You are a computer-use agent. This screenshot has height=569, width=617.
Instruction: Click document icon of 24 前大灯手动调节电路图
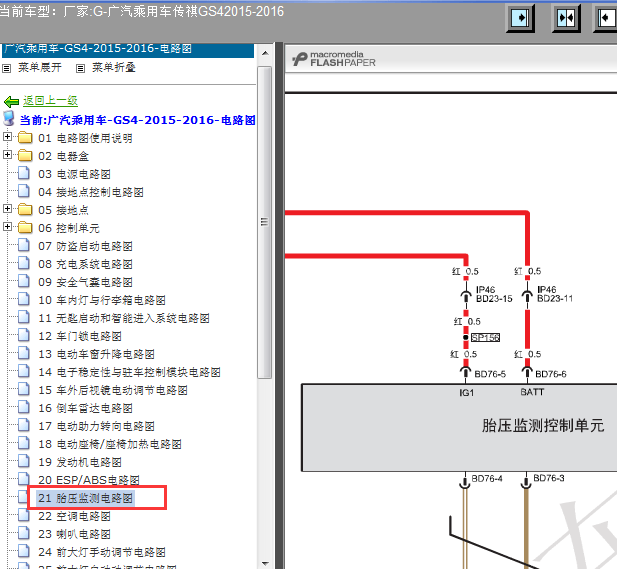coord(24,551)
